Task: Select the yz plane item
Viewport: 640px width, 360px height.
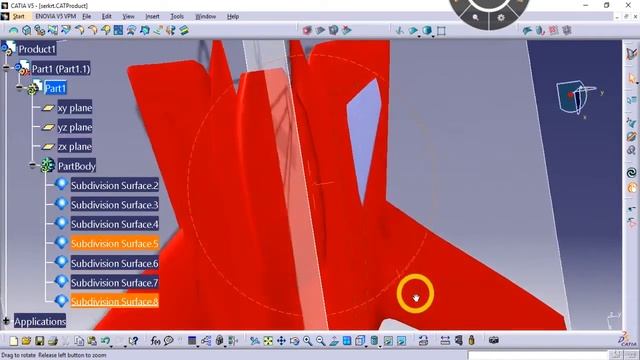Action: pos(75,127)
